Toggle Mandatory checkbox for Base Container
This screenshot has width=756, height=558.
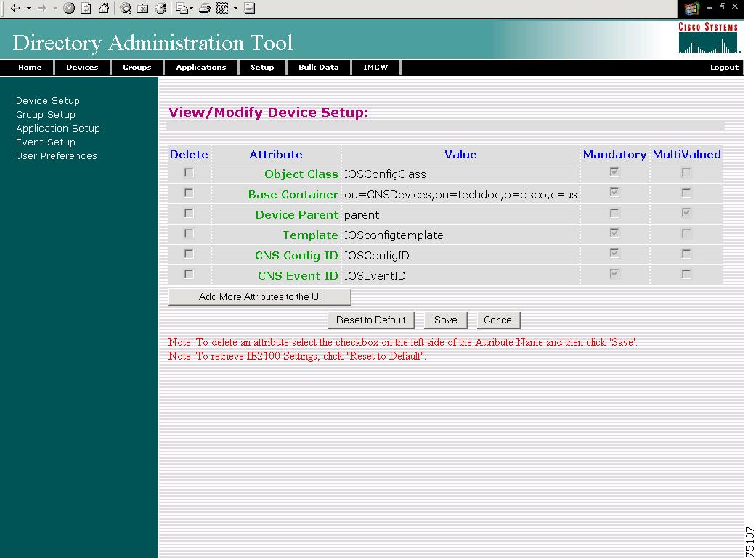point(614,192)
